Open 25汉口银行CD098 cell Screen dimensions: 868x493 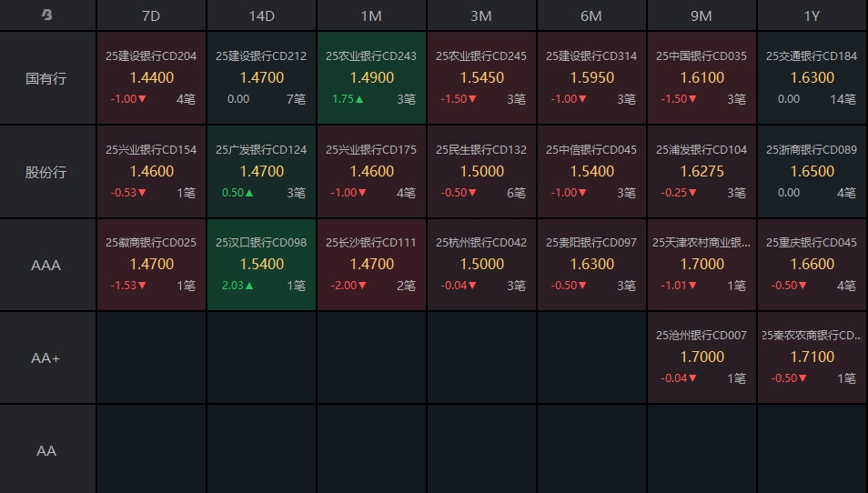tap(261, 265)
